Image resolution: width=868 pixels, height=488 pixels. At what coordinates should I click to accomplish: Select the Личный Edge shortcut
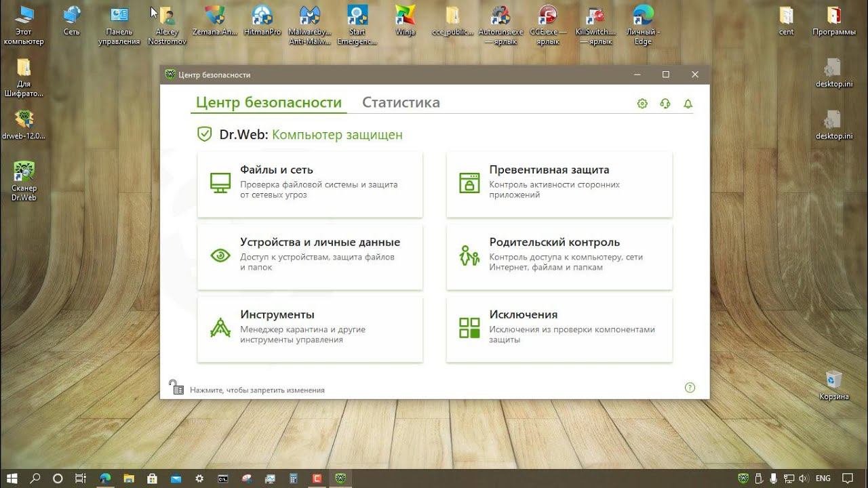click(643, 25)
